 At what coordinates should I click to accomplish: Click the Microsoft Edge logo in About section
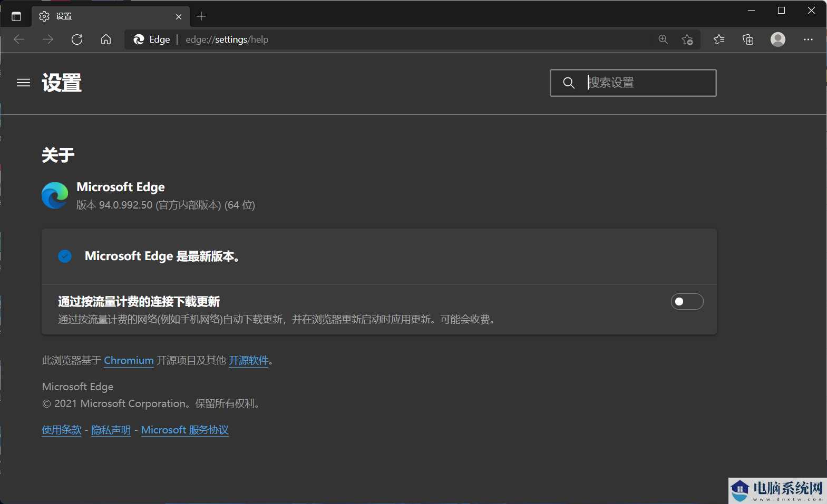pyautogui.click(x=55, y=195)
